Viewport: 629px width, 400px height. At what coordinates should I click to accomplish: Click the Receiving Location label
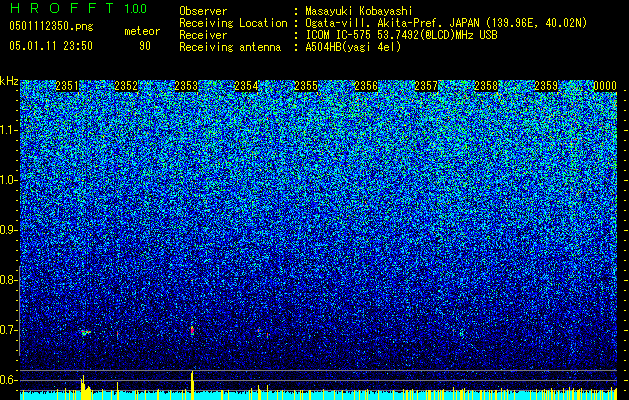click(x=233, y=23)
